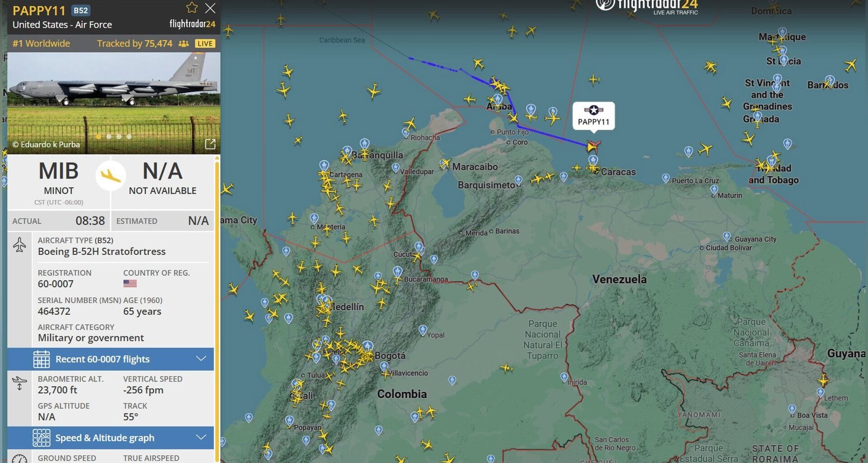The image size is (868, 463).
Task: Close the PAPPY11 flight info panel
Action: pos(210,8)
